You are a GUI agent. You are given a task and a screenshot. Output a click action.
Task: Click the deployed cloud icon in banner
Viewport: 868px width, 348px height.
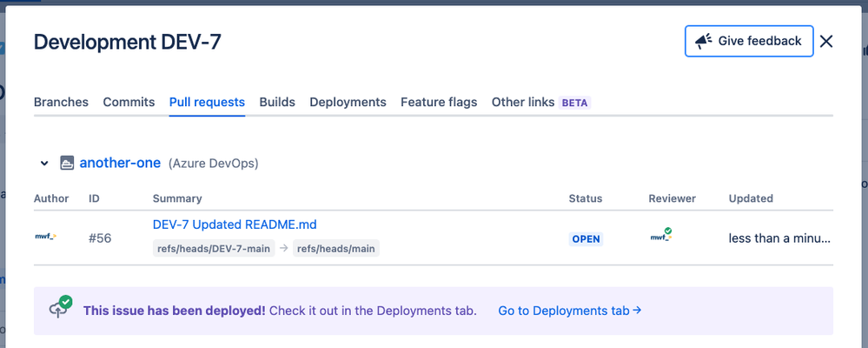(x=60, y=307)
